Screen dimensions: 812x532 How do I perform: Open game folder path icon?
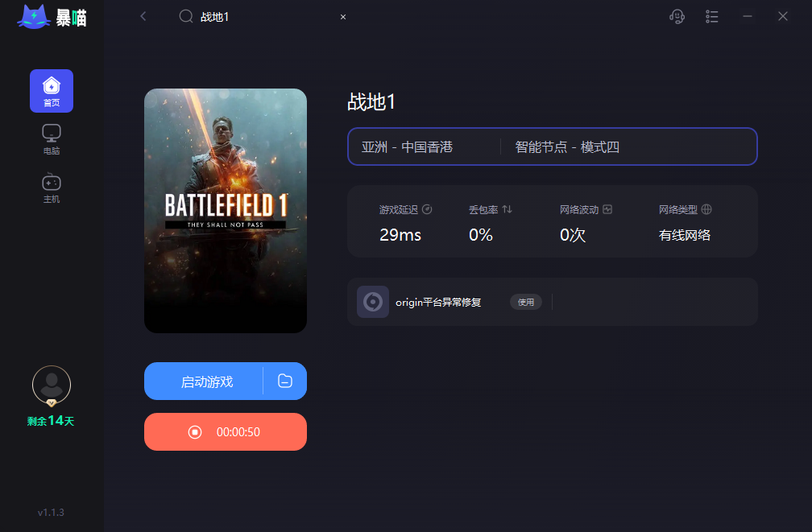[284, 381]
